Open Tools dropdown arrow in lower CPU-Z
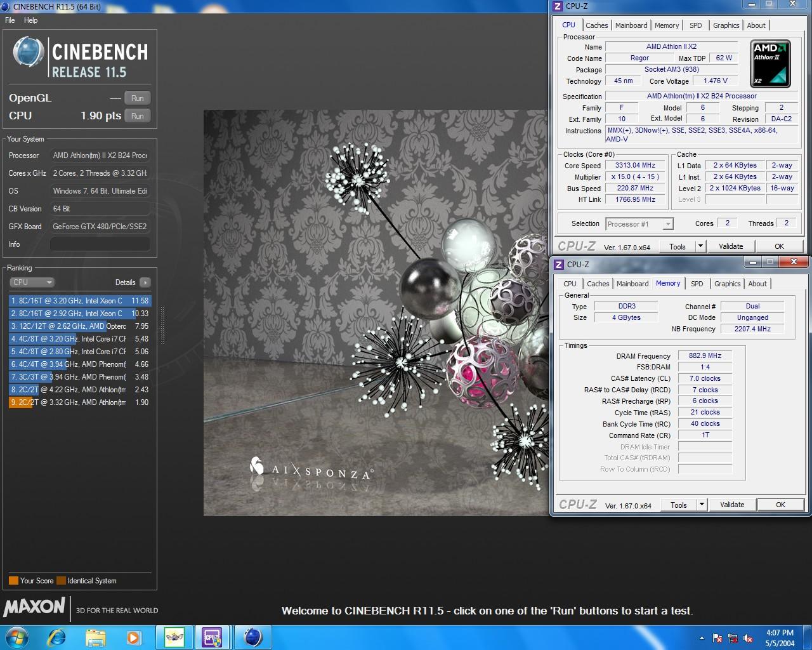Viewport: 812px width, 650px height. tap(702, 505)
